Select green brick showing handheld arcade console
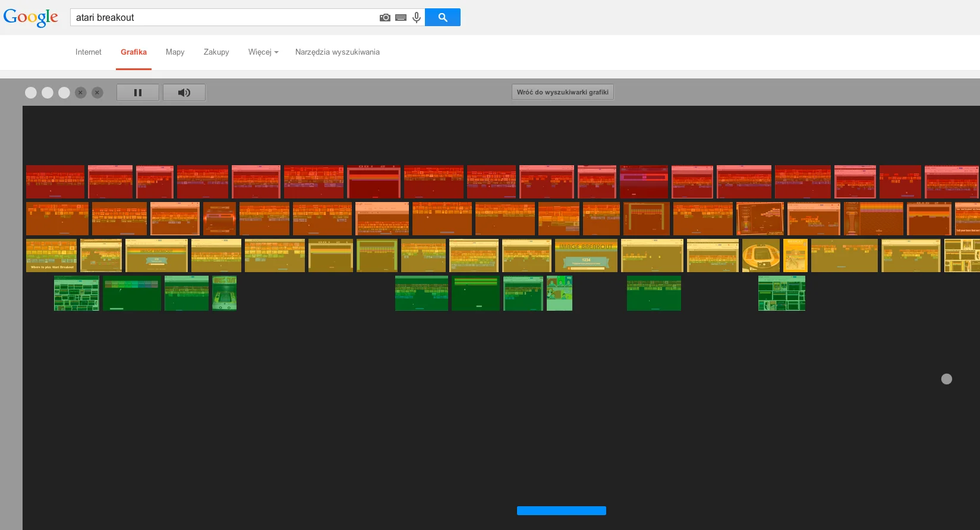The height and width of the screenshot is (530, 980). pyautogui.click(x=224, y=293)
